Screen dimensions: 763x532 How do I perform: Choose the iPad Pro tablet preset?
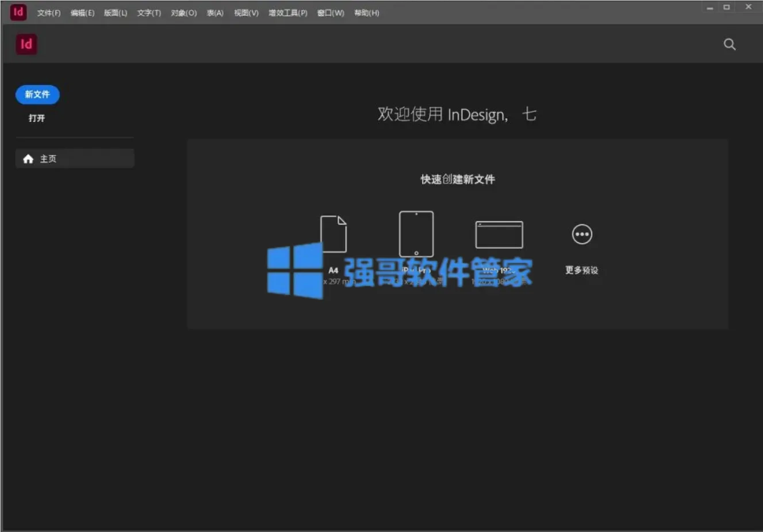[x=416, y=234]
